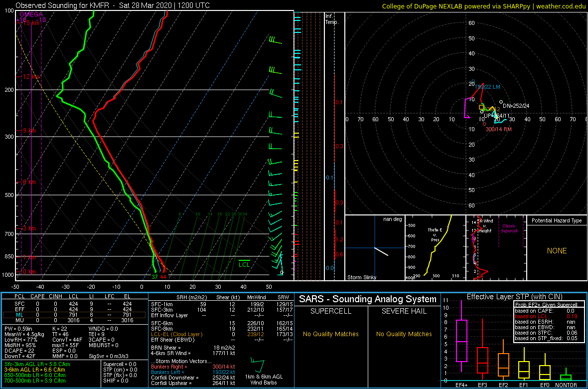
Task: Select the 700-500mb LR lapse rate line
Action: (34, 380)
